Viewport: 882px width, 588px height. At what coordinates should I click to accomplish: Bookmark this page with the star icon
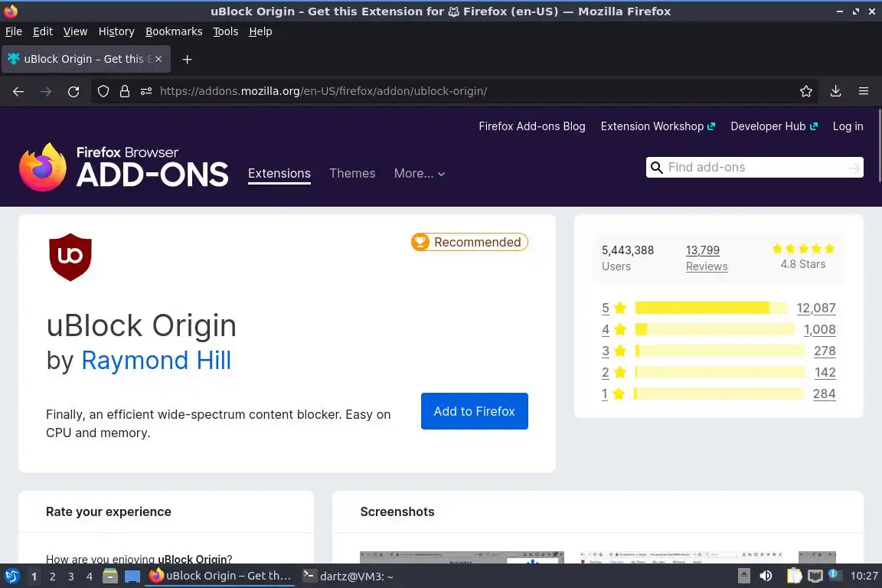click(806, 91)
